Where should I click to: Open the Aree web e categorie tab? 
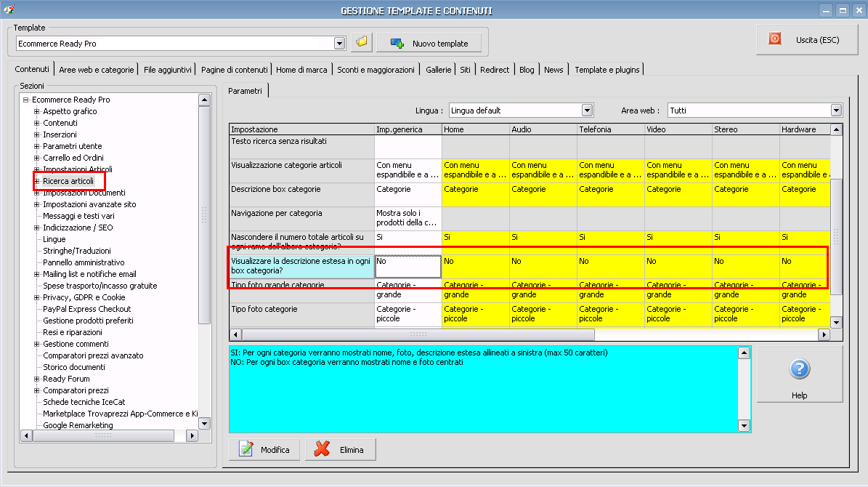pyautogui.click(x=97, y=70)
